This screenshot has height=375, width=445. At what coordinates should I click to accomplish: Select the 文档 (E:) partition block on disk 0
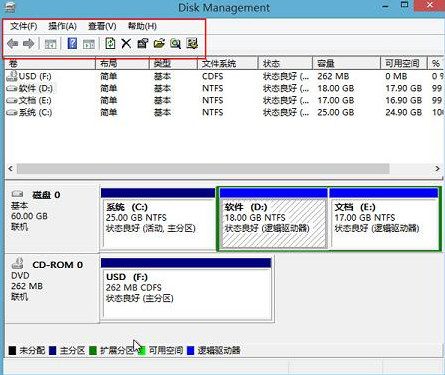[384, 219]
